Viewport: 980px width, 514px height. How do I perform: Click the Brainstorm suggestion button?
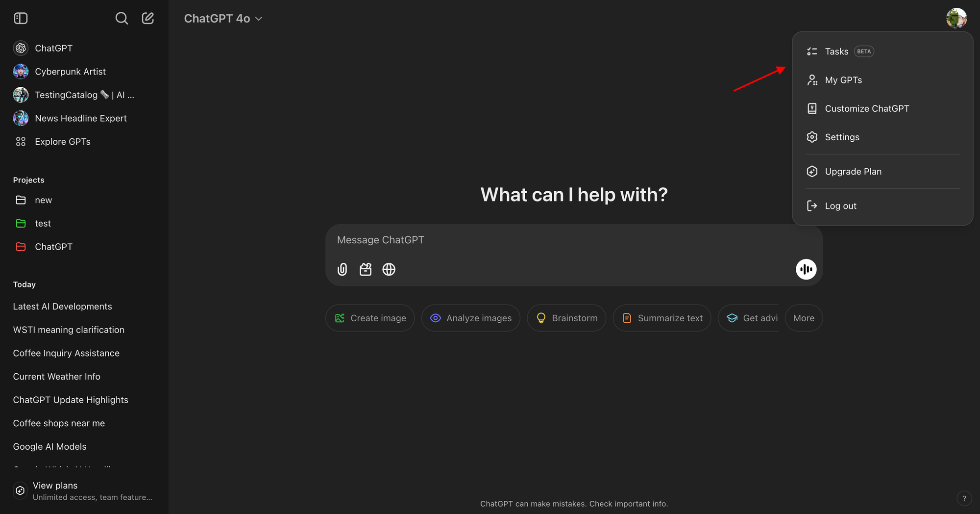coord(566,318)
